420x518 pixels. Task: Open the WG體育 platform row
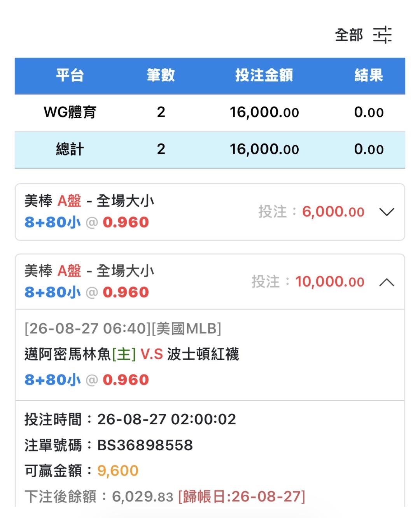click(210, 112)
